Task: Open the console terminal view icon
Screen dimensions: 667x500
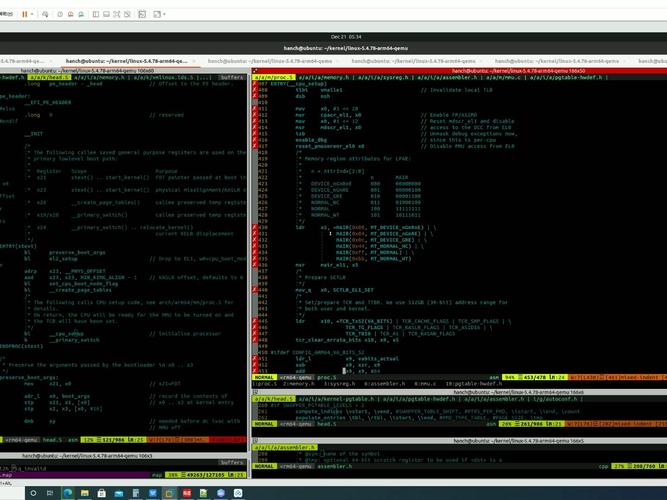Action: 142,14
